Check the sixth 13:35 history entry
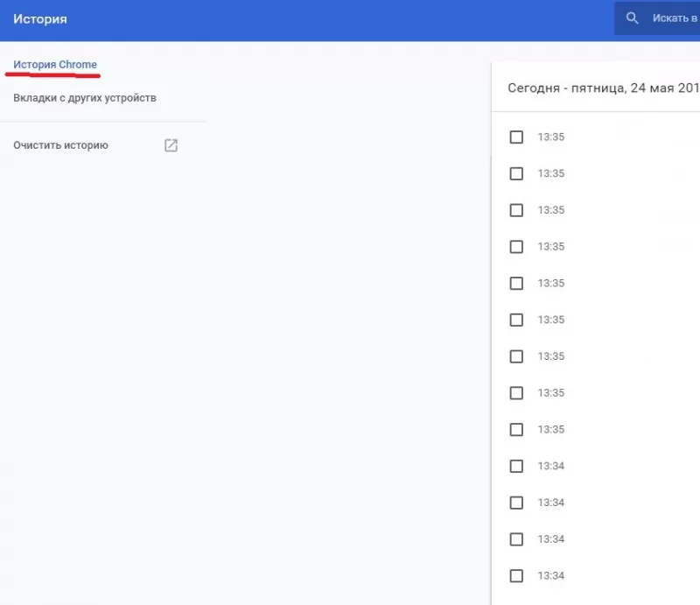700x605 pixels. [516, 320]
